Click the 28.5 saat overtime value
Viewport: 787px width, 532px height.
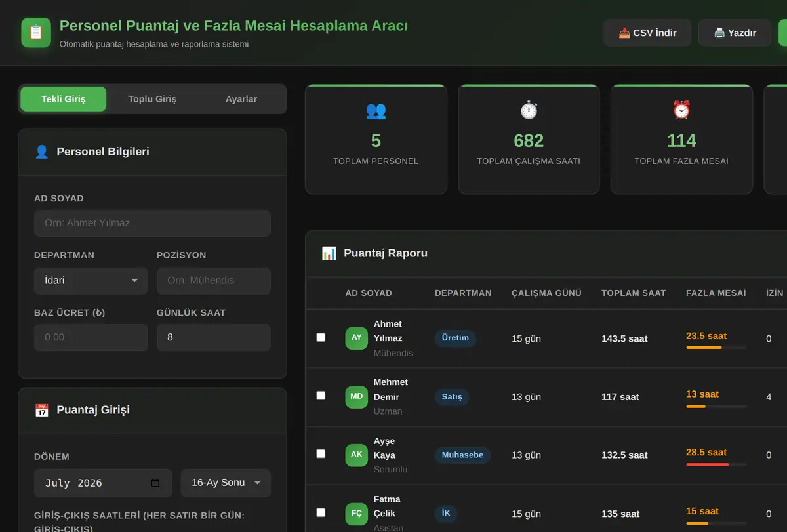706,452
